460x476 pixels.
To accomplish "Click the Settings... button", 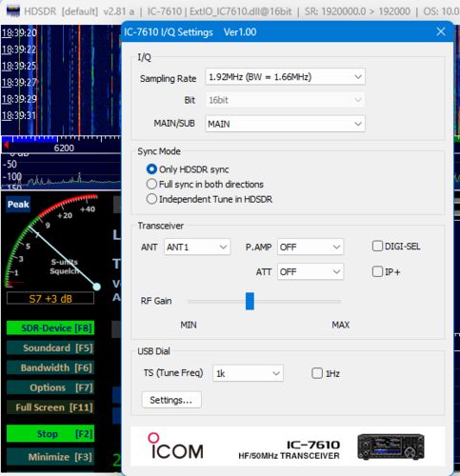I will 171,400.
